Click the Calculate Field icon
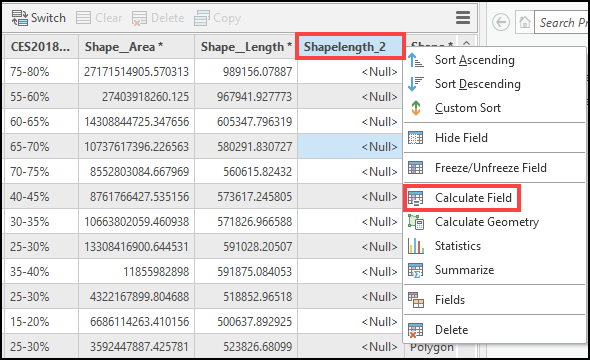The width and height of the screenshot is (590, 360). tap(416, 198)
